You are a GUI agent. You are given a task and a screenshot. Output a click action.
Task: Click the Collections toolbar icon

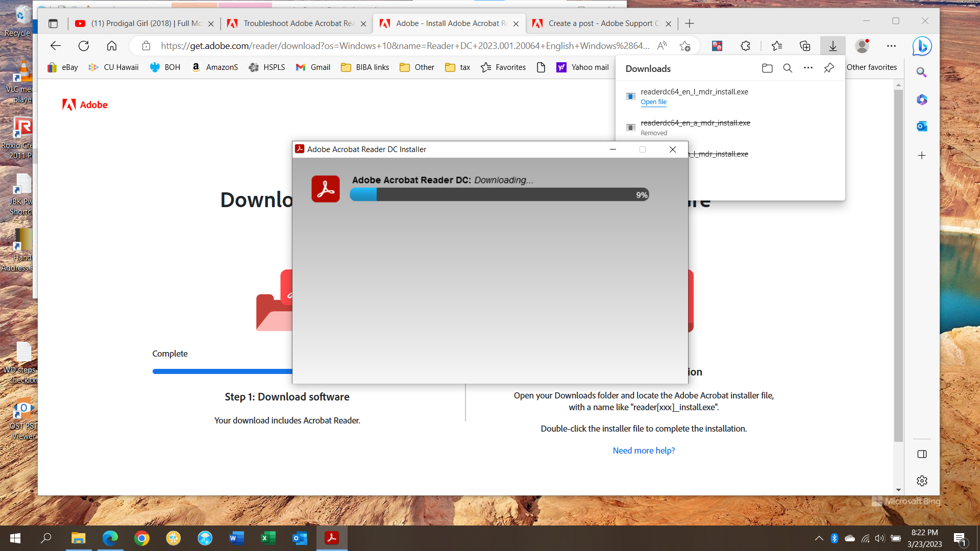pyautogui.click(x=805, y=46)
